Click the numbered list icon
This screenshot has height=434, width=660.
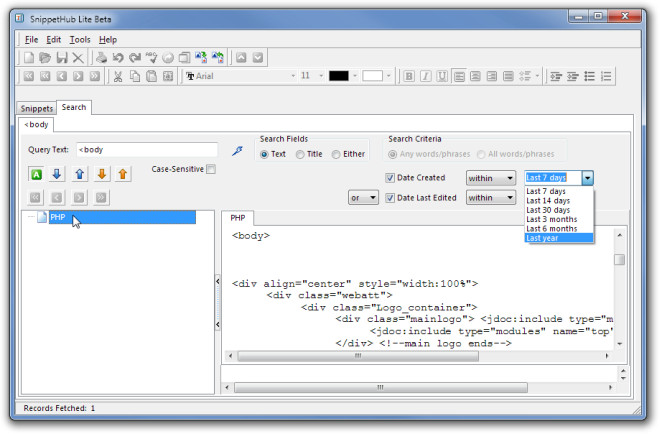coord(606,76)
